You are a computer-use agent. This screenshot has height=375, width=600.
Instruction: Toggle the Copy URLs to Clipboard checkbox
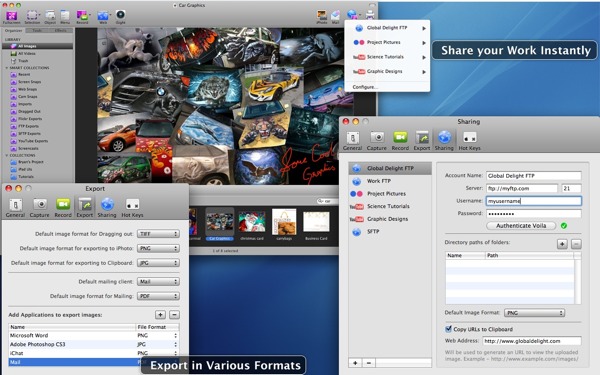(x=448, y=329)
